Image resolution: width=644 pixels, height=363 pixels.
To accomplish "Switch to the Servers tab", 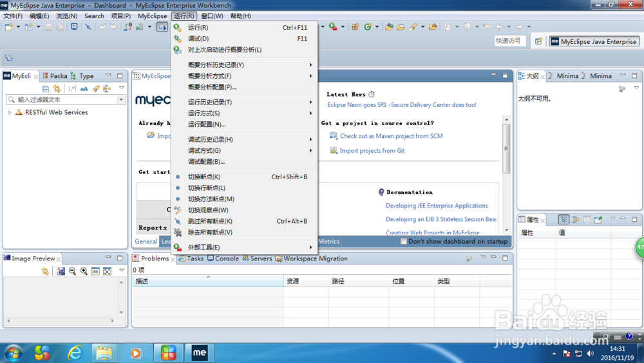I will pyautogui.click(x=257, y=259).
